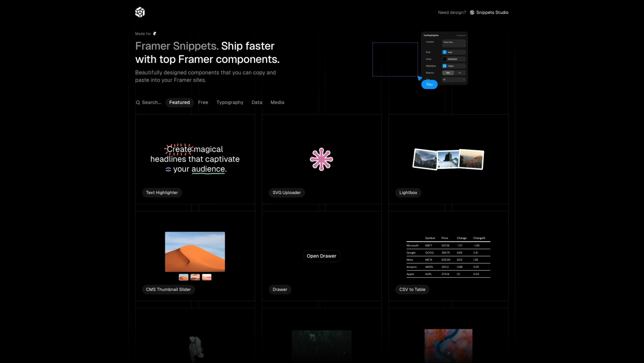The height and width of the screenshot is (363, 644).
Task: Keep Balance on Yes in the TextHighlighter panel
Action: [x=448, y=73]
